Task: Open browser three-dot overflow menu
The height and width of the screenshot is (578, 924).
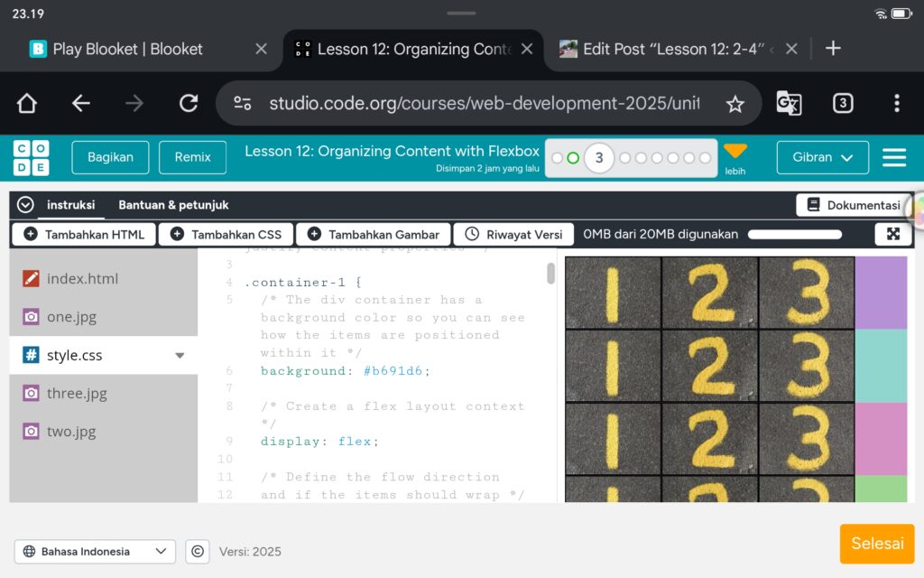Action: 896,103
